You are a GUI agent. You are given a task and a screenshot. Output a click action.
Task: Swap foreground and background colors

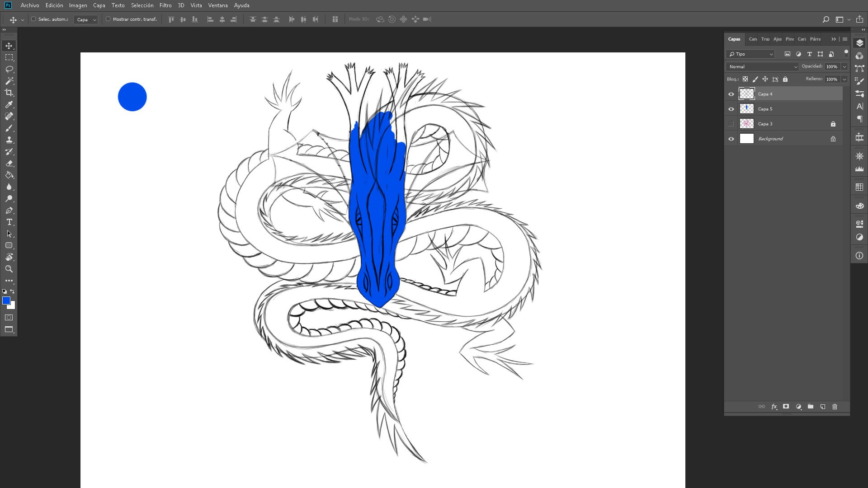[13, 291]
